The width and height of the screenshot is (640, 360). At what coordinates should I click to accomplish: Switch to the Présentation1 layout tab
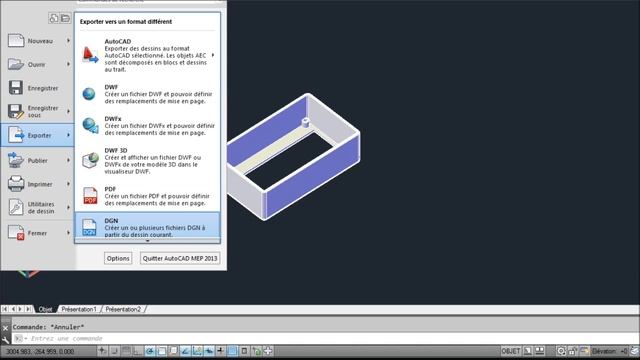[79, 309]
